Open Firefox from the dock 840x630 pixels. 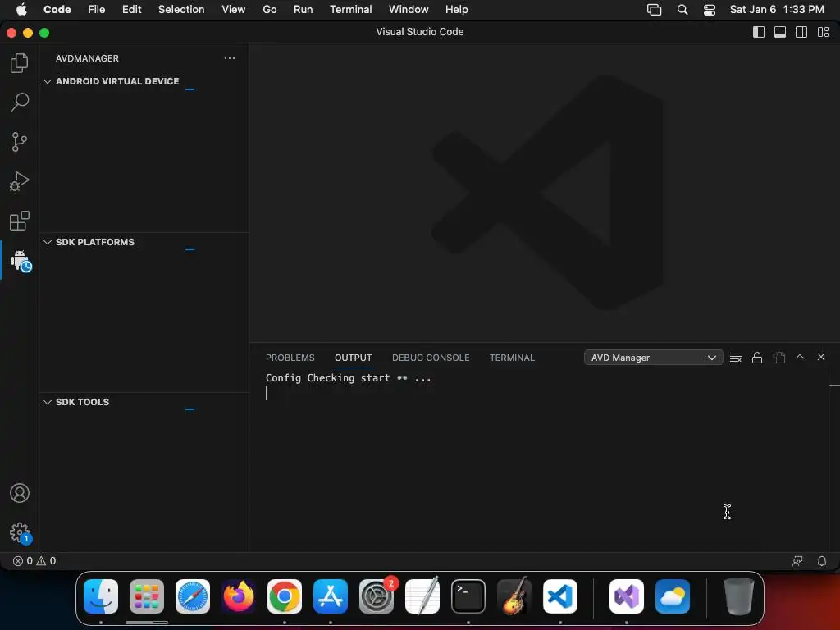pos(239,596)
